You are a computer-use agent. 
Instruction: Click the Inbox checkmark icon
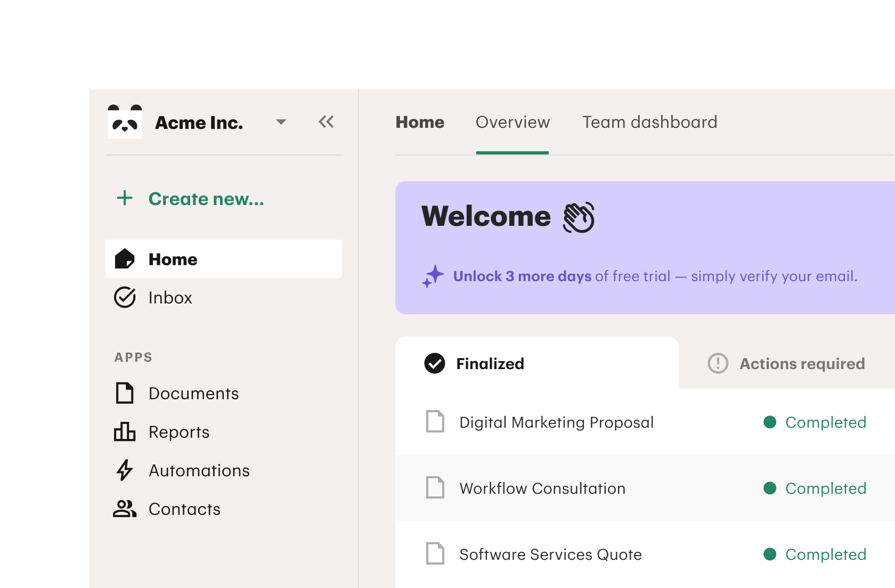125,298
